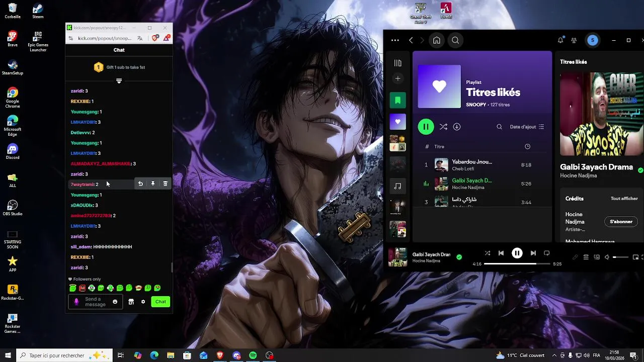The height and width of the screenshot is (362, 644).
Task: Skip to the next track in Spotify
Action: click(x=533, y=253)
